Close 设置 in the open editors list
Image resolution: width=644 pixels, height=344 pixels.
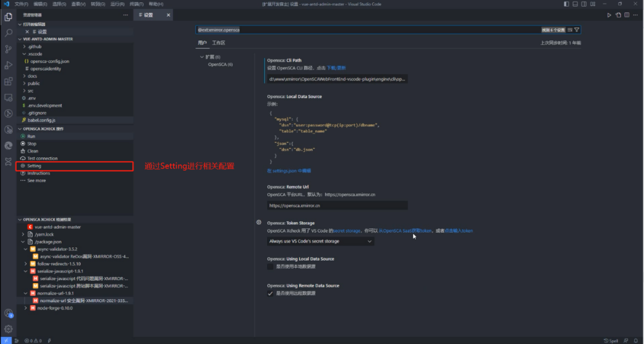[x=27, y=32]
